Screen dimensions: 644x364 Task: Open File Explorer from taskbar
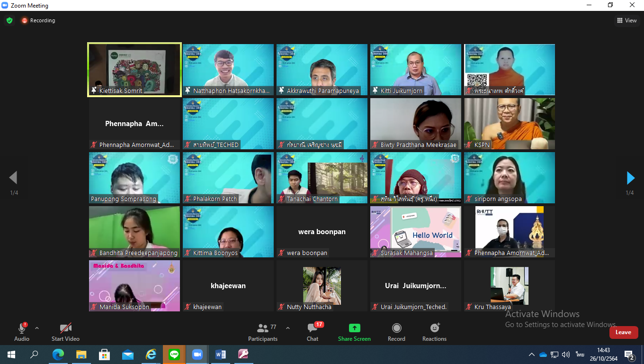81,355
